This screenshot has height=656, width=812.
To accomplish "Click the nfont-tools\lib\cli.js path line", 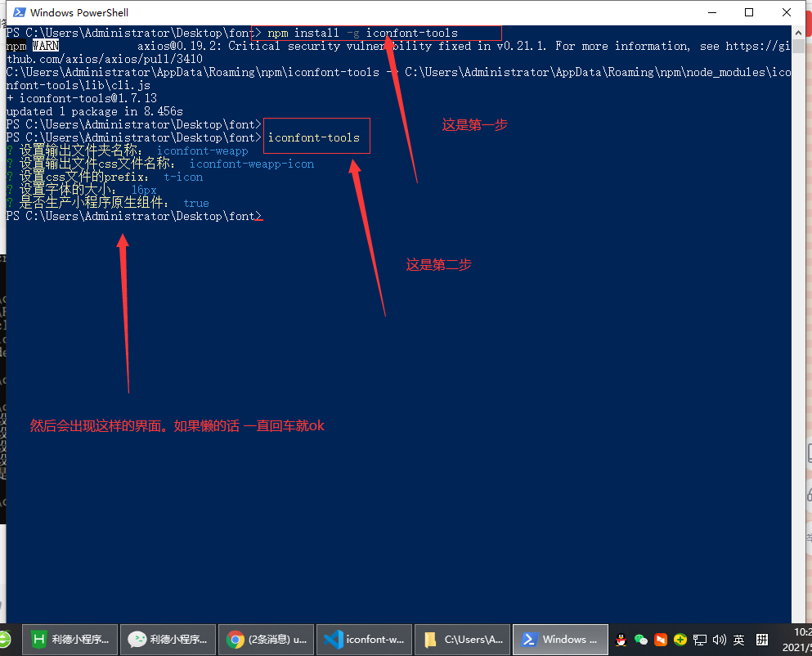I will [79, 86].
